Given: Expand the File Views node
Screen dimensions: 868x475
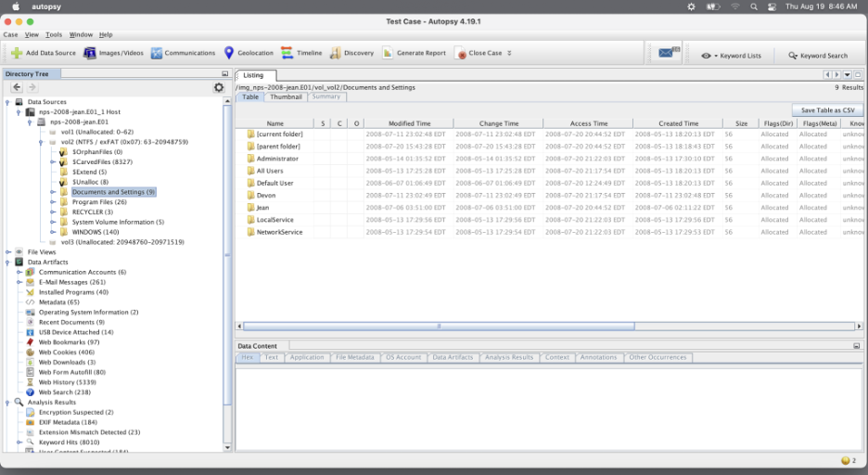Looking at the screenshot, I should pyautogui.click(x=8, y=252).
